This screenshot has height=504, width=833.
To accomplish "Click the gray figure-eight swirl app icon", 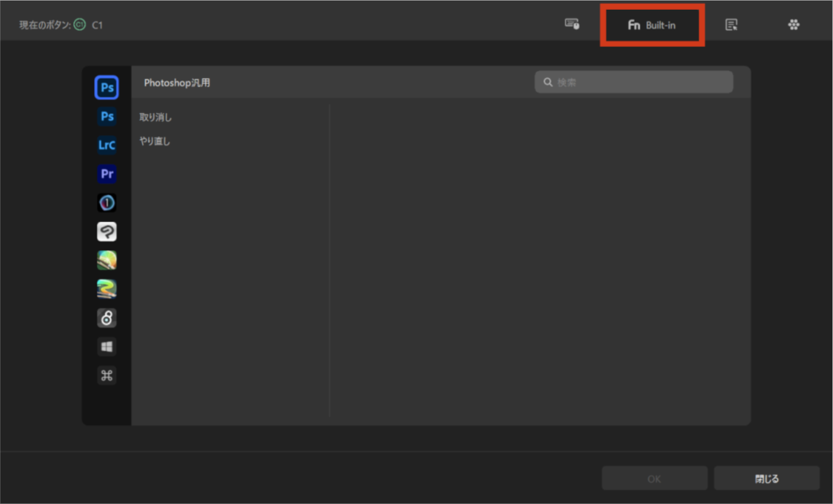I will coord(107,318).
